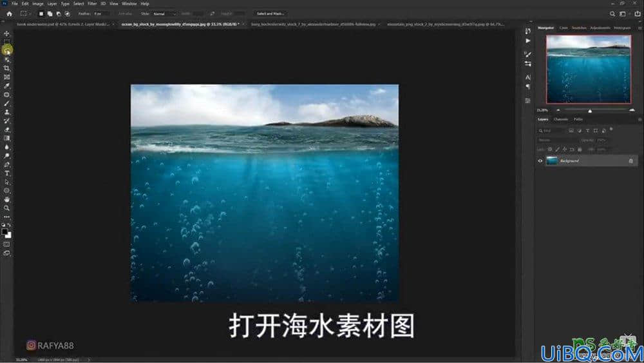Open the Style dropdown set to Normal

point(164,14)
